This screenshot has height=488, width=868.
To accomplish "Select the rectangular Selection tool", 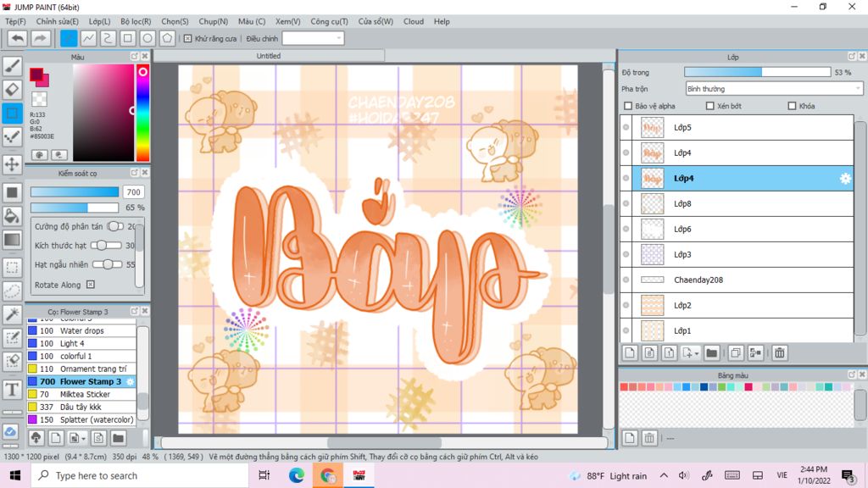I will pyautogui.click(x=12, y=267).
